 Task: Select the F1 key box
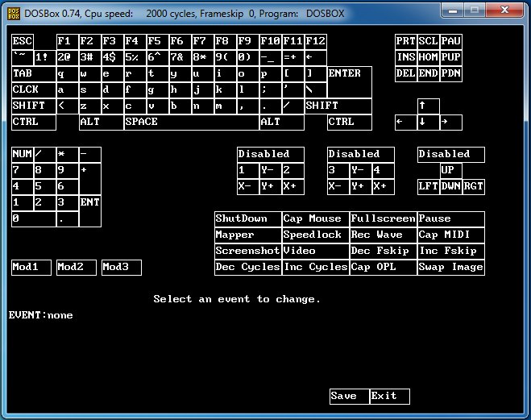(68, 41)
